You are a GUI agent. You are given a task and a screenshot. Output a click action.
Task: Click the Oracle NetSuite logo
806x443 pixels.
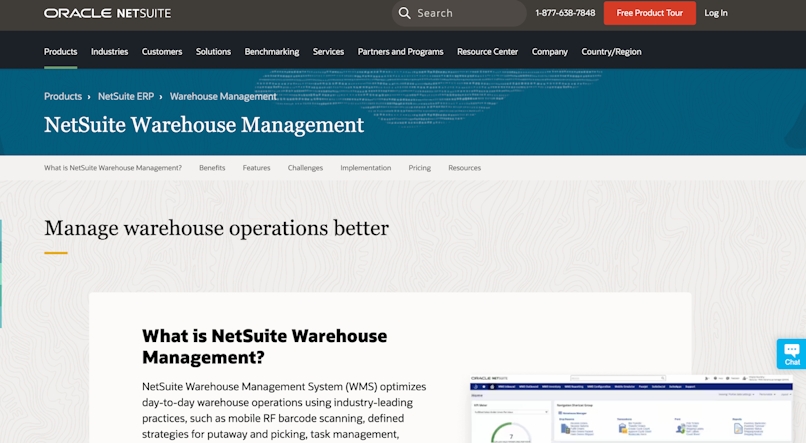pyautogui.click(x=107, y=13)
